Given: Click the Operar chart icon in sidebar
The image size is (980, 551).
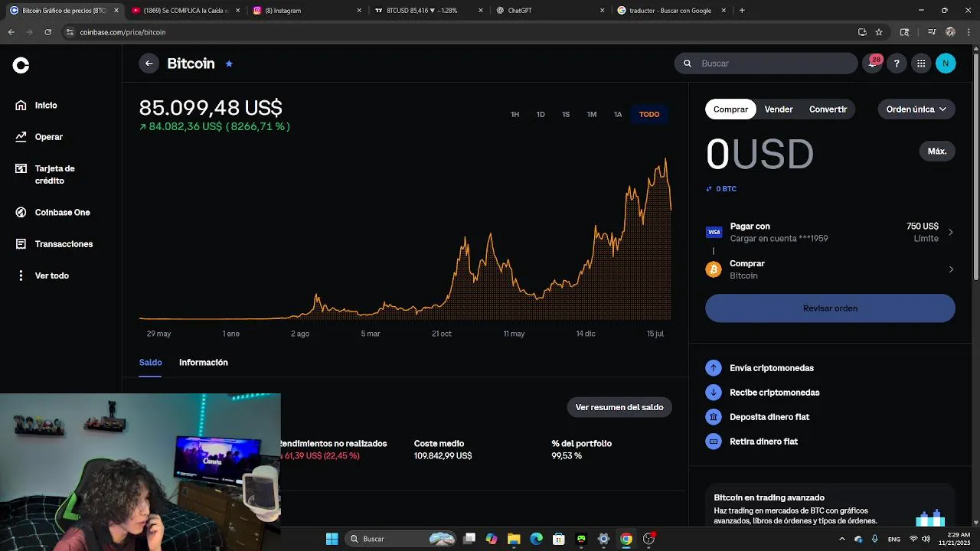Looking at the screenshot, I should (21, 137).
